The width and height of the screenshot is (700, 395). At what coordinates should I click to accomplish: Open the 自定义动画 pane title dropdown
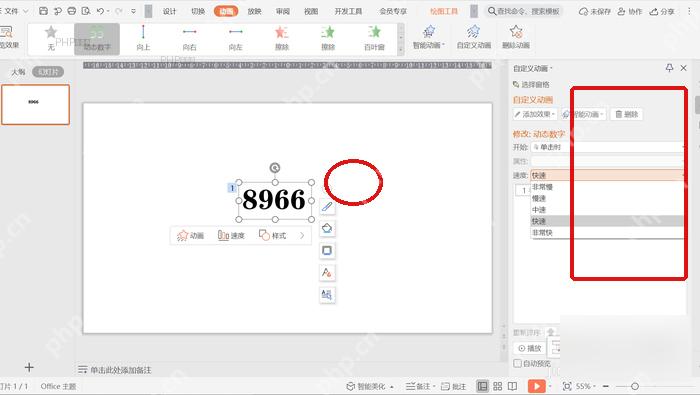[x=533, y=68]
